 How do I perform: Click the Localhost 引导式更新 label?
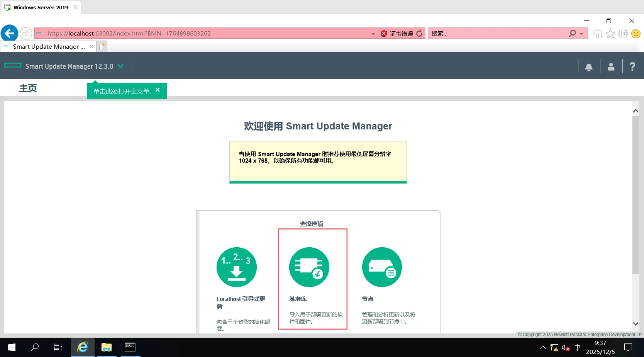tap(241, 303)
